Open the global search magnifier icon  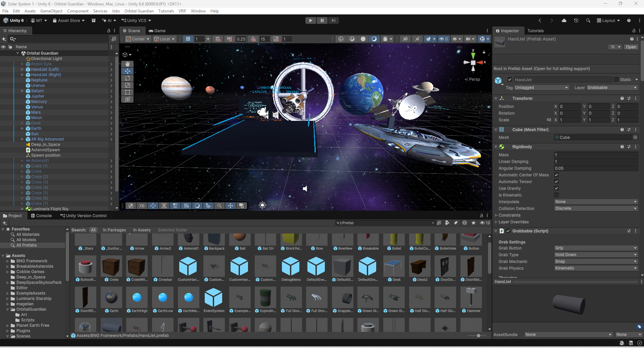click(x=588, y=20)
